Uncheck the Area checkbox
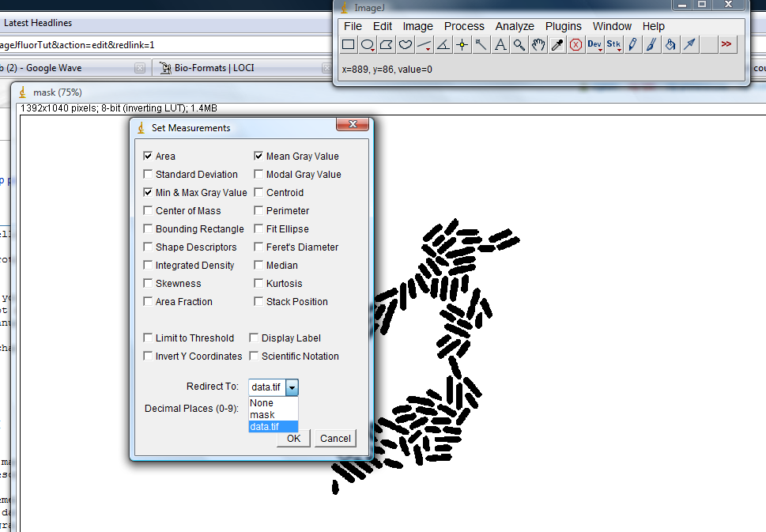The width and height of the screenshot is (766, 532). click(148, 157)
